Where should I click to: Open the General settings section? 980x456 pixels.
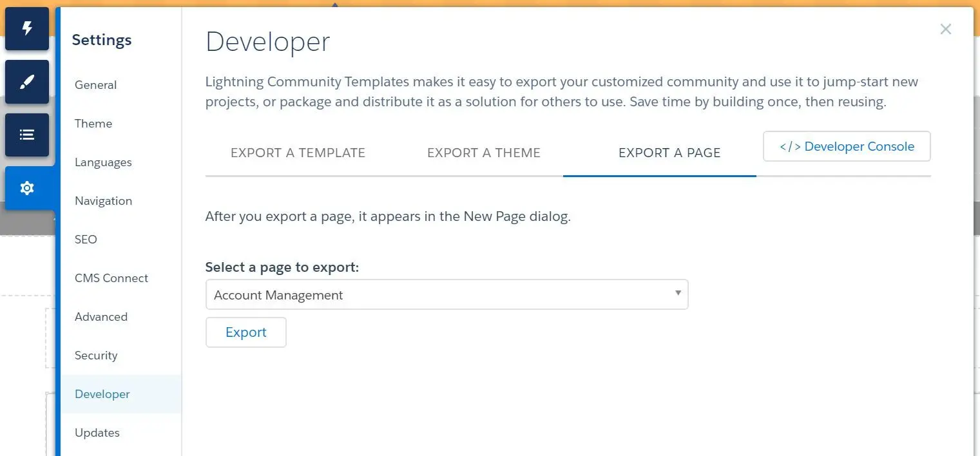(121, 85)
